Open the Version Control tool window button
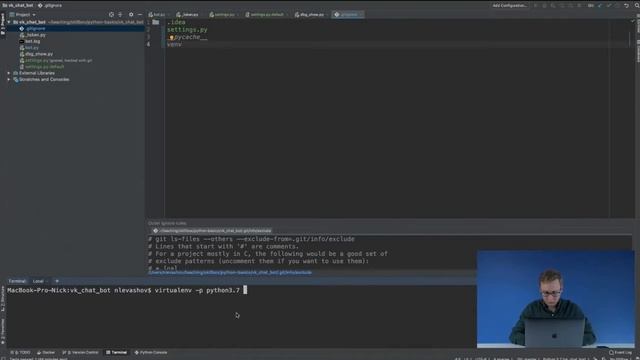Image resolution: width=640 pixels, height=360 pixels. pyautogui.click(x=80, y=353)
